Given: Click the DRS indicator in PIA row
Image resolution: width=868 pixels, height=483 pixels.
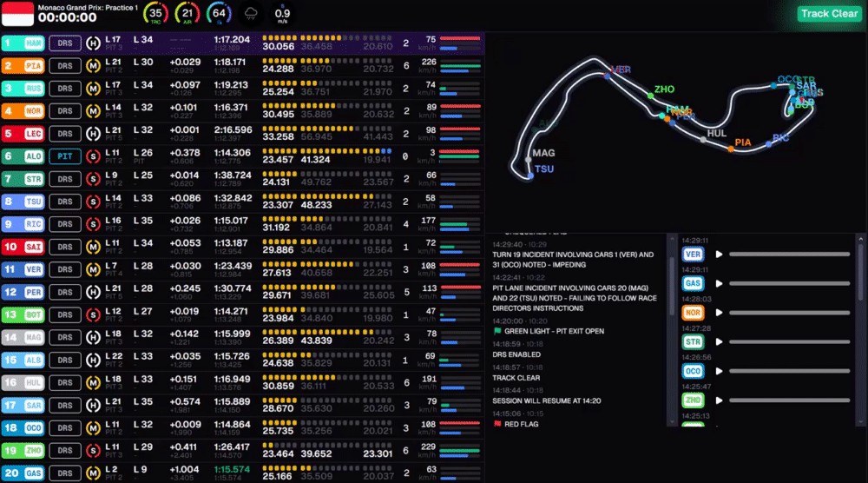Looking at the screenshot, I should point(65,66).
